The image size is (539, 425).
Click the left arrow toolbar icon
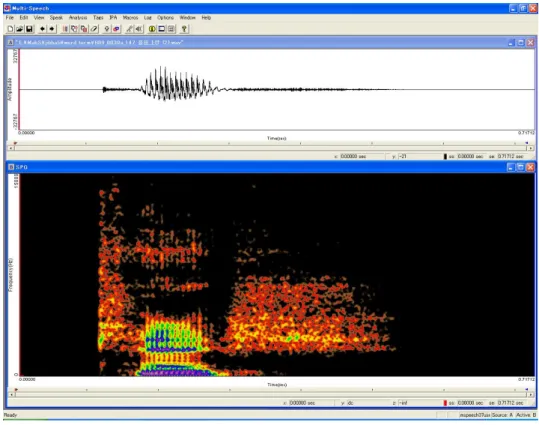coord(42,29)
